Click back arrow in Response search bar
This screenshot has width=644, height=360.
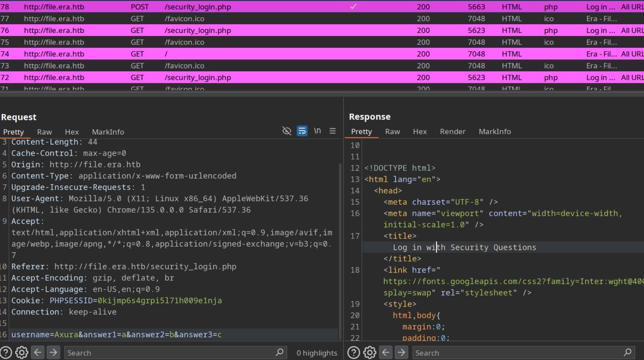point(386,352)
